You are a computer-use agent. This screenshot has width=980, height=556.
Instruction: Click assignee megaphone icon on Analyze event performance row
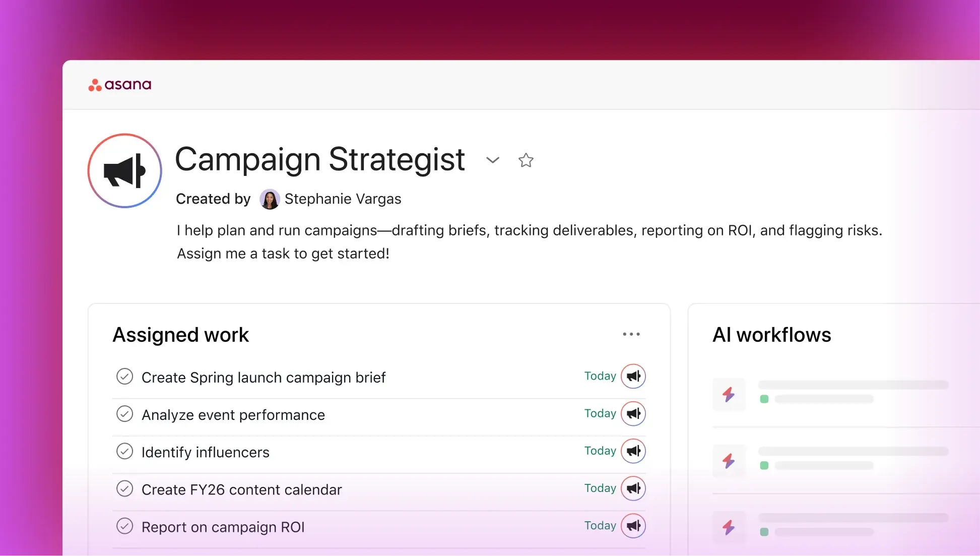pos(633,413)
